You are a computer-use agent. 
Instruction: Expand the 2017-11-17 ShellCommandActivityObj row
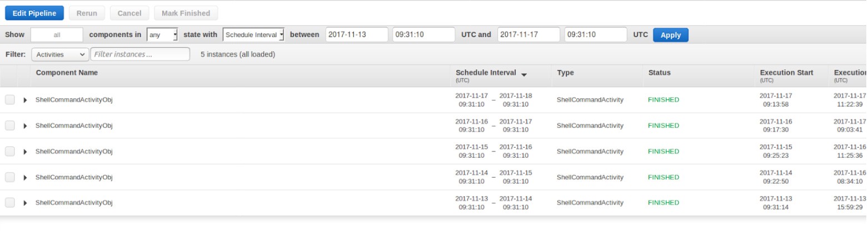(25, 100)
